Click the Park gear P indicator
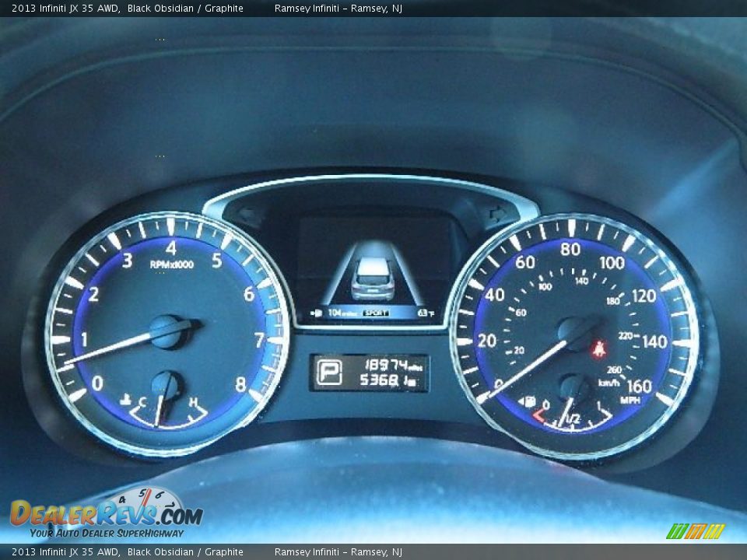This screenshot has height=560, width=747. click(328, 373)
